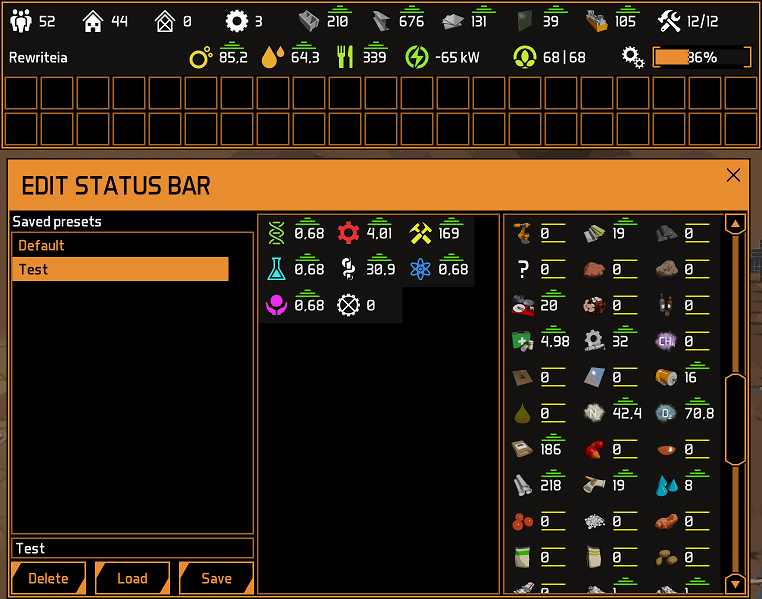Screen dimensions: 762x599
Task: Click the 36% orange progress bar
Action: 702,57
